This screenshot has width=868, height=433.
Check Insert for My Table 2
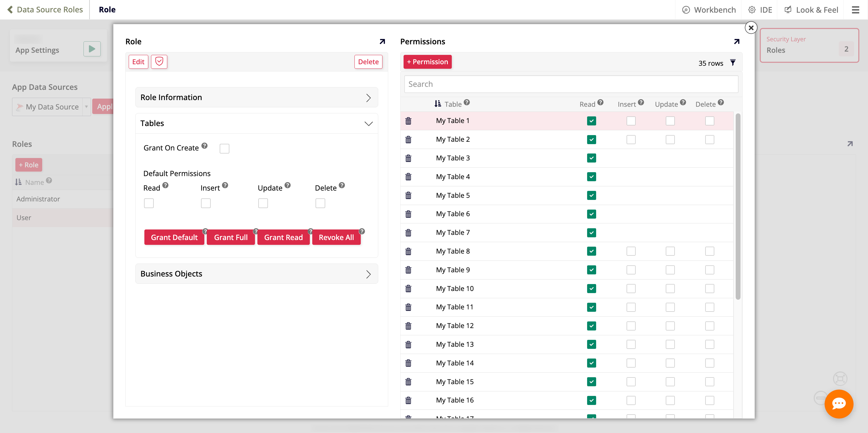click(x=631, y=140)
